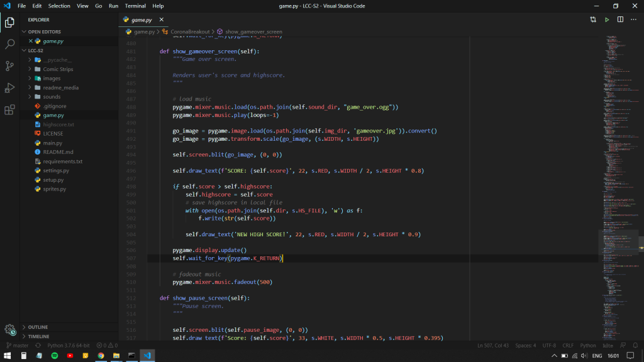Open the Search view in activity bar
The height and width of the screenshot is (362, 644).
click(9, 44)
